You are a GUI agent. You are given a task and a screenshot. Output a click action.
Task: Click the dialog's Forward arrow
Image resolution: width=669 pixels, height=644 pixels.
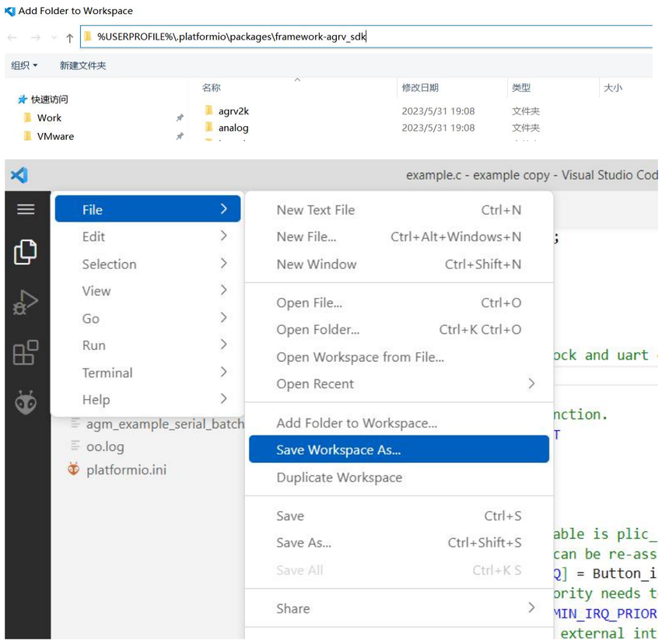[x=36, y=37]
